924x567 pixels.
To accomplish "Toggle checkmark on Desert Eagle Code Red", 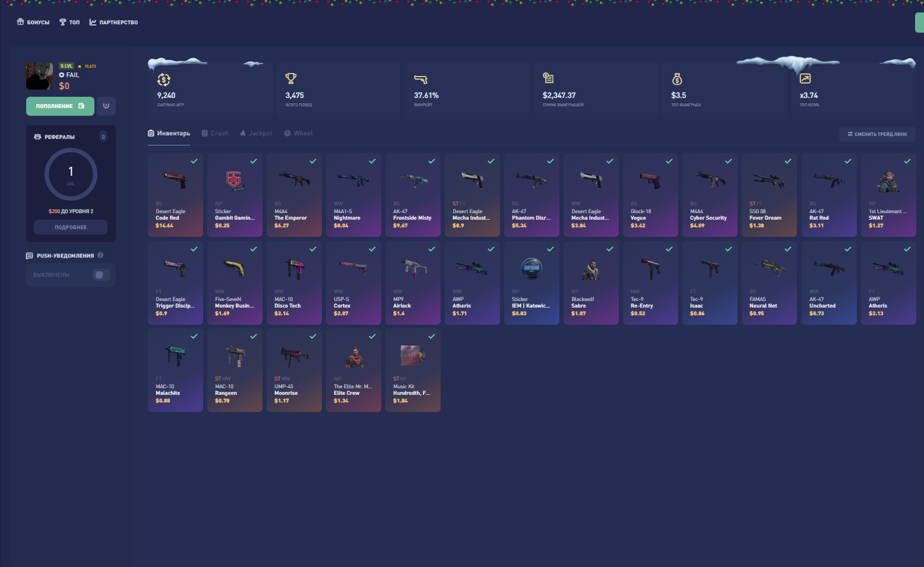I will [x=194, y=161].
